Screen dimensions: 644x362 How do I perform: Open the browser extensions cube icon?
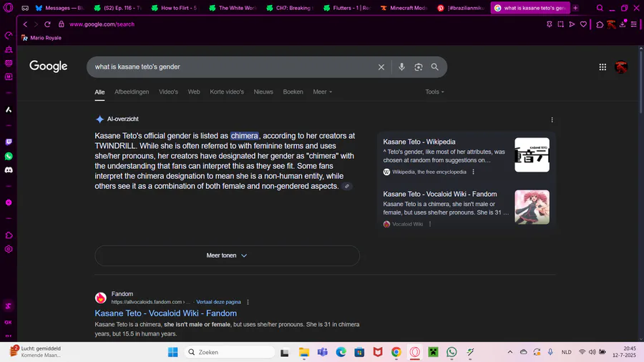[x=600, y=24]
